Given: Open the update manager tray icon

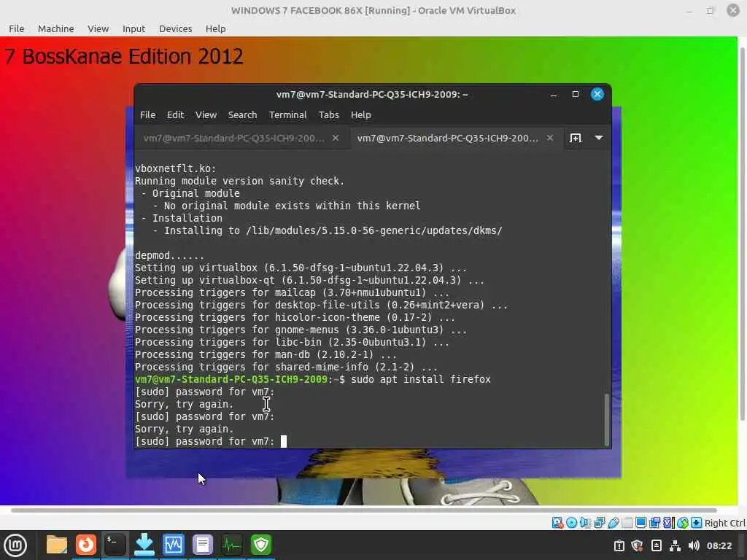Looking at the screenshot, I should point(619,545).
